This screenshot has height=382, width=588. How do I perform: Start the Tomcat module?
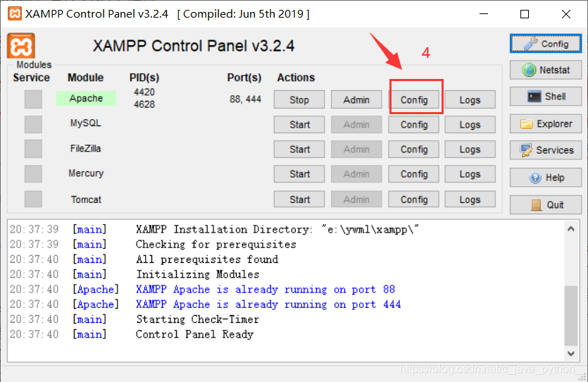[299, 199]
